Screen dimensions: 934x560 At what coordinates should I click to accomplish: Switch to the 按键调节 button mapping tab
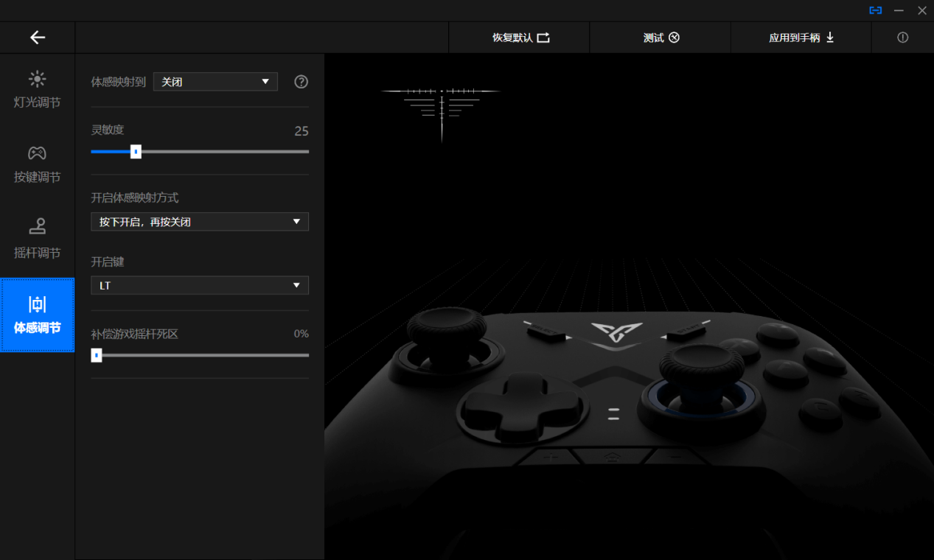point(38,165)
